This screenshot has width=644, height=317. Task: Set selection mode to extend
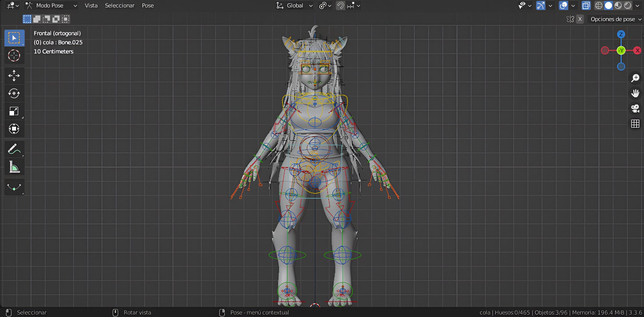37,19
